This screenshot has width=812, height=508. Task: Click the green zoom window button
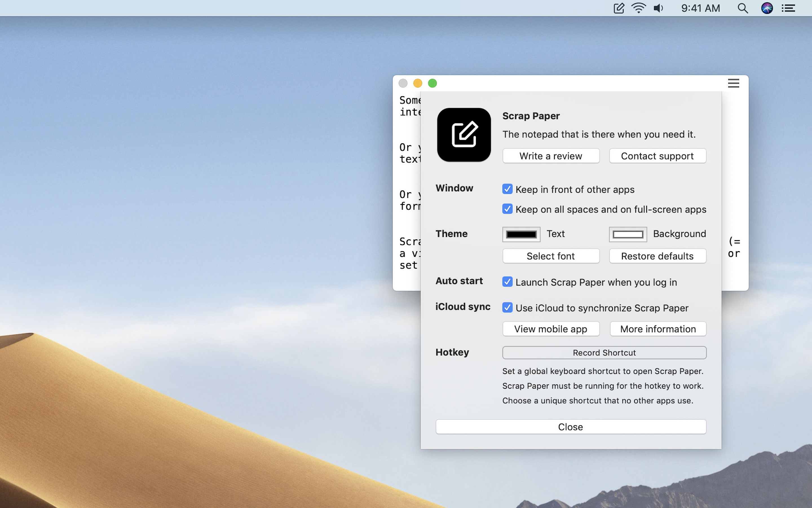[x=433, y=83]
